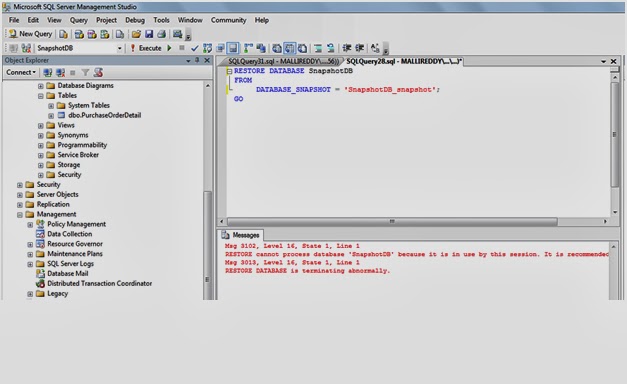Open the Debug menu
This screenshot has height=384, width=627.
135,20
